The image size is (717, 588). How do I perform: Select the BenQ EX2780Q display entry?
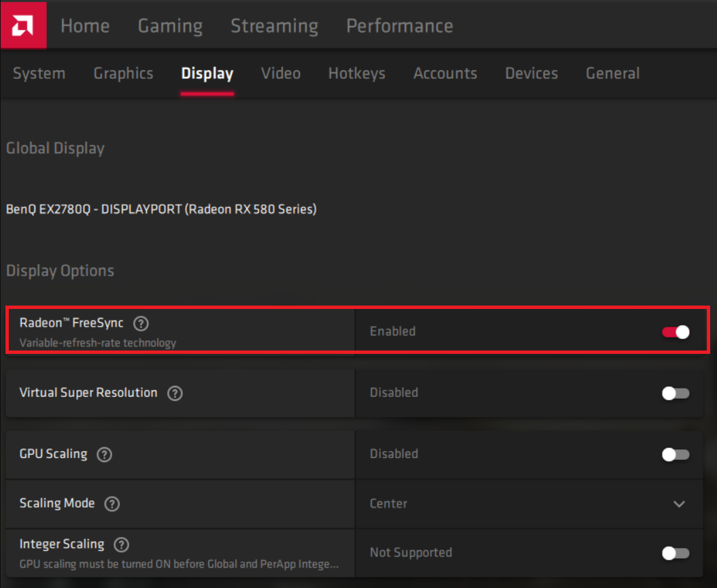[161, 210]
